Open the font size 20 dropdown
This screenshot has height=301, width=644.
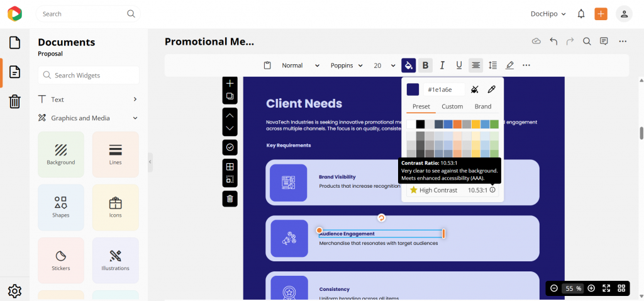[x=384, y=65]
